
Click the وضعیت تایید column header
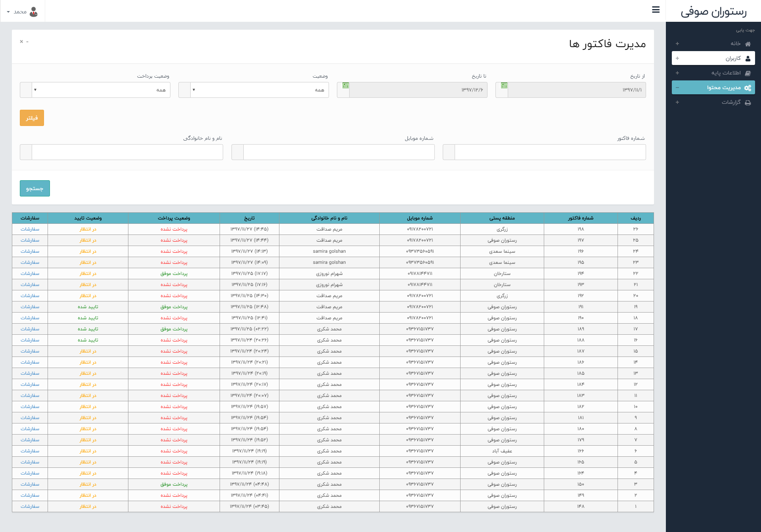tap(88, 218)
